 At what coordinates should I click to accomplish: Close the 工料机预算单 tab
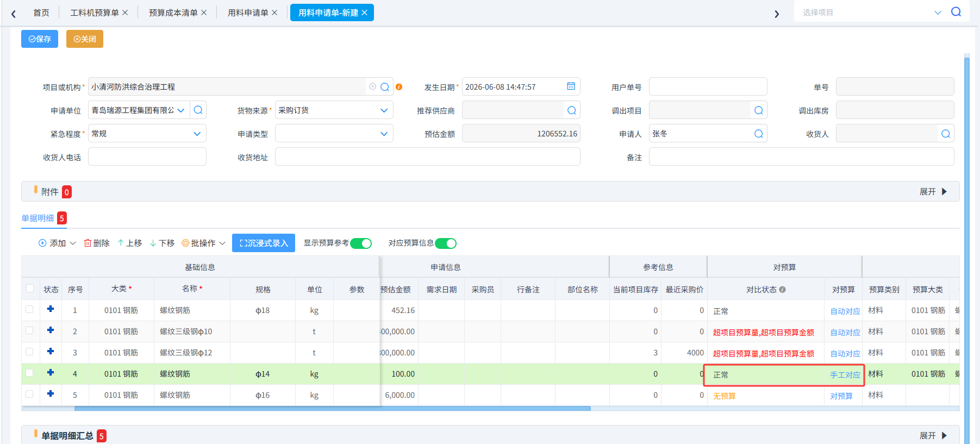[125, 12]
